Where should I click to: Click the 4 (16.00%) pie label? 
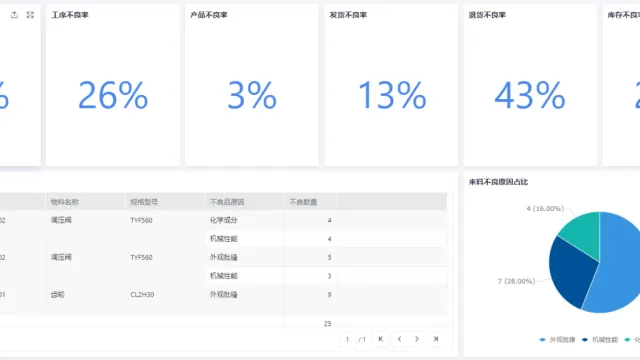tap(545, 209)
